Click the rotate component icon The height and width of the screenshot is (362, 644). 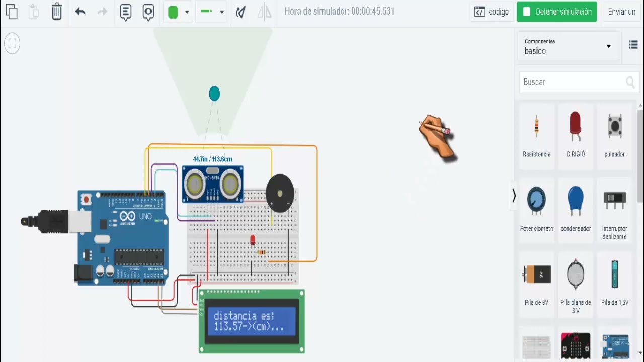pyautogui.click(x=241, y=12)
